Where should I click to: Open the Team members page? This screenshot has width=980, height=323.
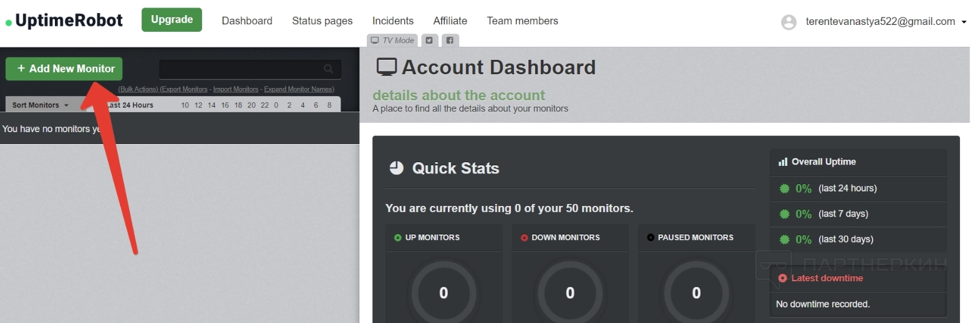tap(523, 21)
